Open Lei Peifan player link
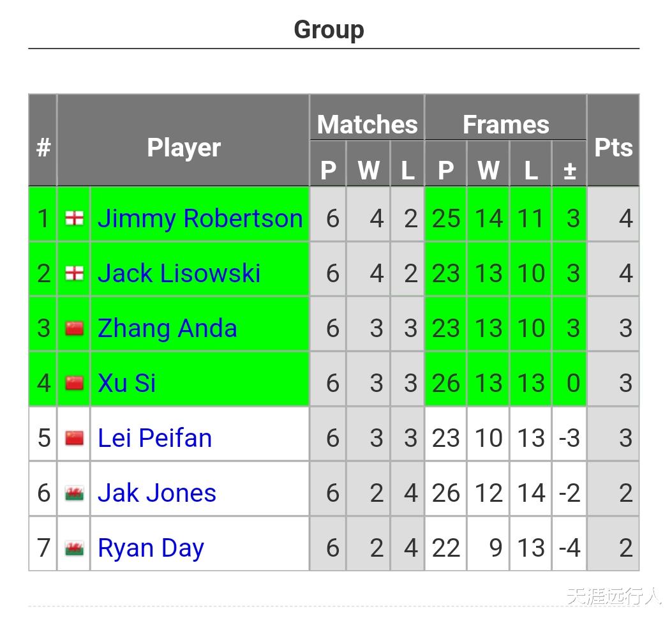 pyautogui.click(x=154, y=438)
